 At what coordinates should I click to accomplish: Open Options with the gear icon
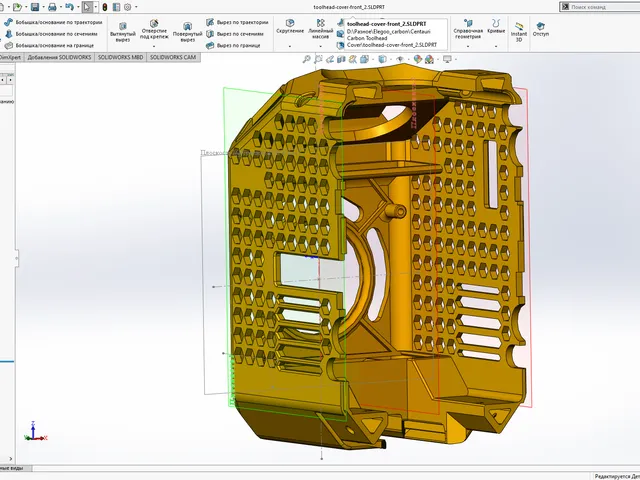[x=128, y=7]
